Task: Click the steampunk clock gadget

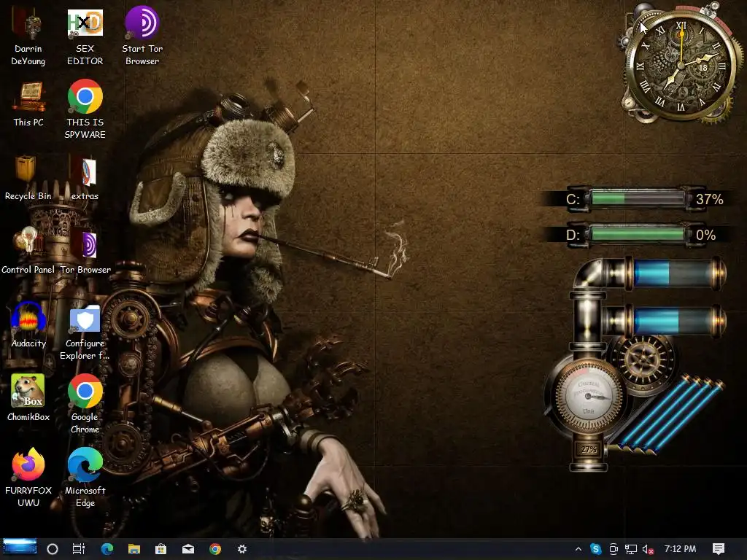Action: [681, 64]
